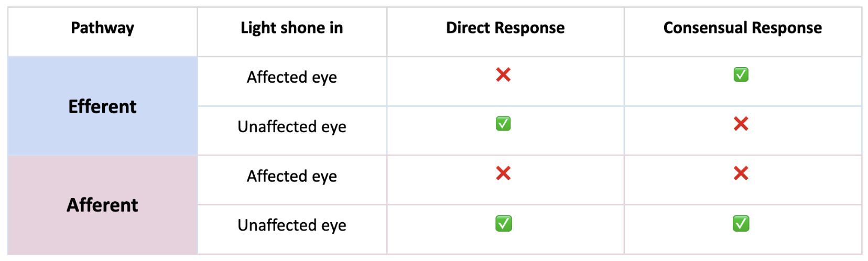Click the green check for afferent unaffected-eye consensual response

(x=741, y=224)
